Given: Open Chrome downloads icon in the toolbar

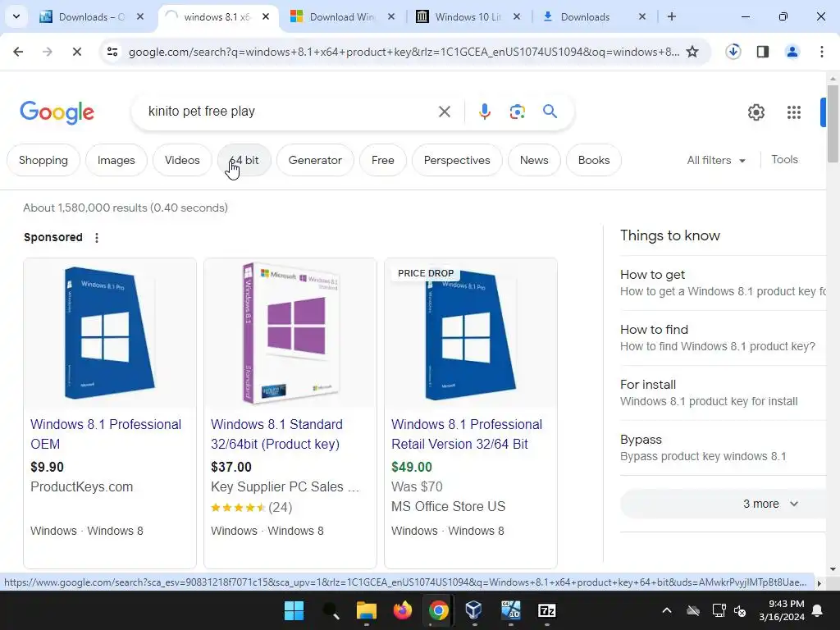Looking at the screenshot, I should pyautogui.click(x=733, y=52).
